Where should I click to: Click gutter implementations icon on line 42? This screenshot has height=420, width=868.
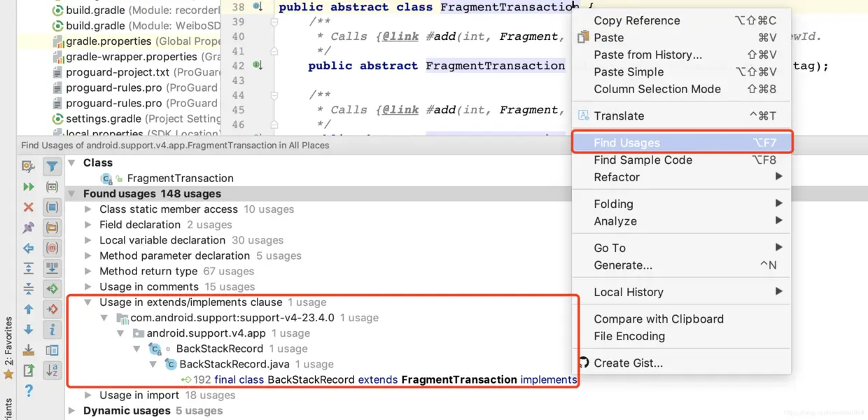click(258, 65)
